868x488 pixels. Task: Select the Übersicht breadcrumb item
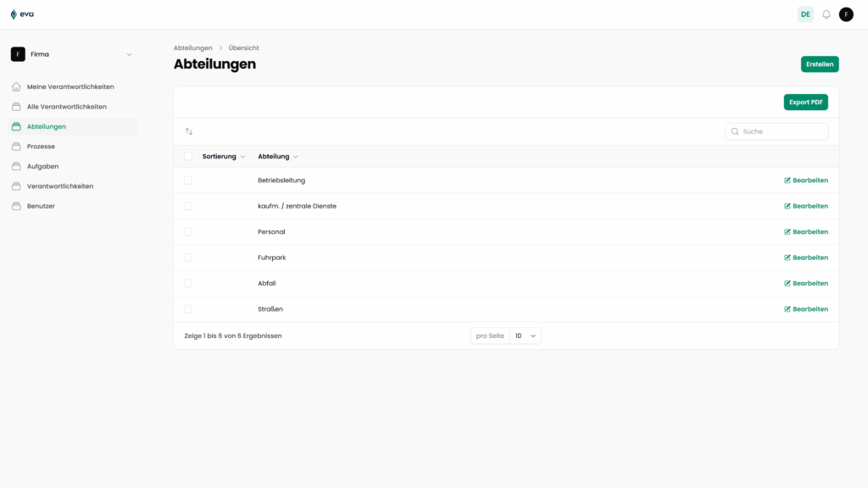point(242,47)
